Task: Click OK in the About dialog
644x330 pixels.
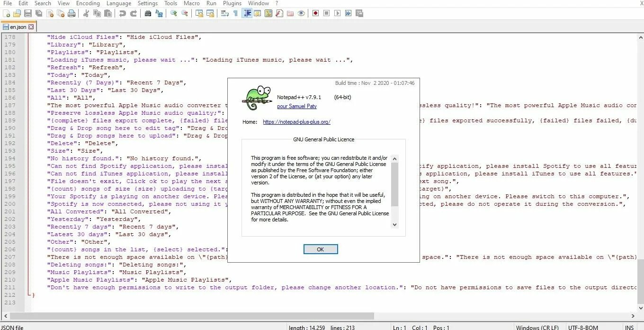Action: pos(321,249)
